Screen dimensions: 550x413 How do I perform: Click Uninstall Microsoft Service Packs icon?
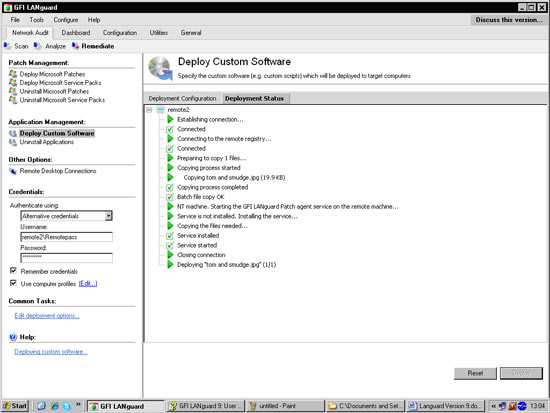tap(13, 100)
